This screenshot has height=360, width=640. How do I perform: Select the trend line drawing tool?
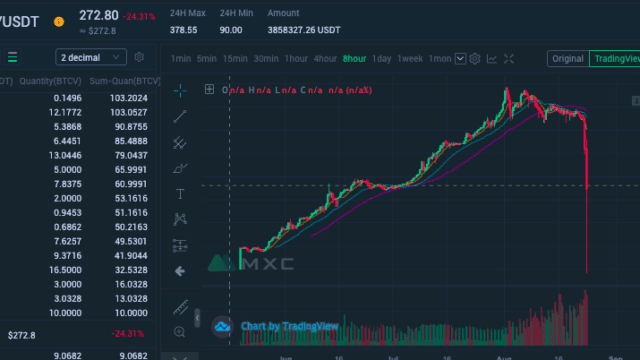click(x=180, y=116)
